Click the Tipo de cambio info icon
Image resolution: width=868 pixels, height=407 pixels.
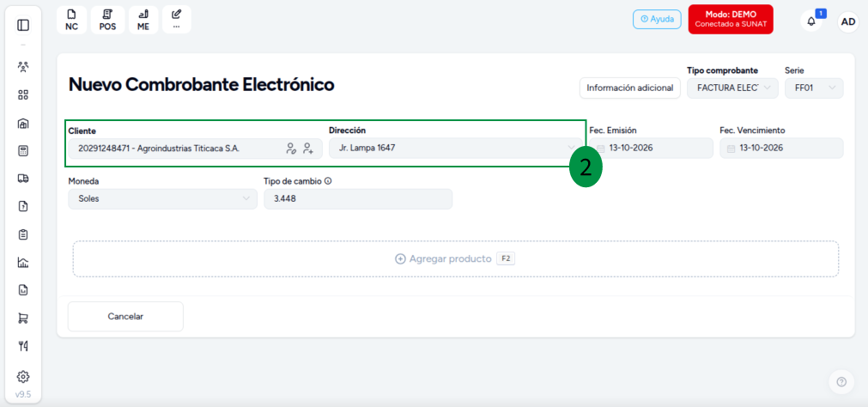[x=328, y=181]
